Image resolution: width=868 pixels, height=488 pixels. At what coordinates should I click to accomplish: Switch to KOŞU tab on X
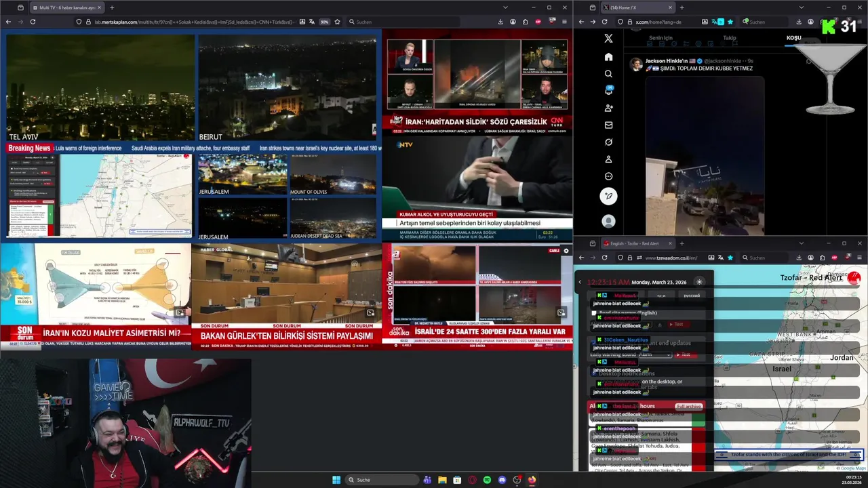(x=793, y=38)
